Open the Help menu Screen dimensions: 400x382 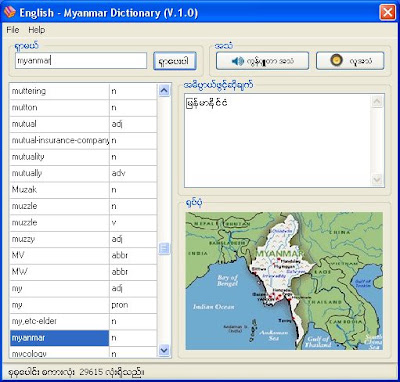pyautogui.click(x=36, y=30)
